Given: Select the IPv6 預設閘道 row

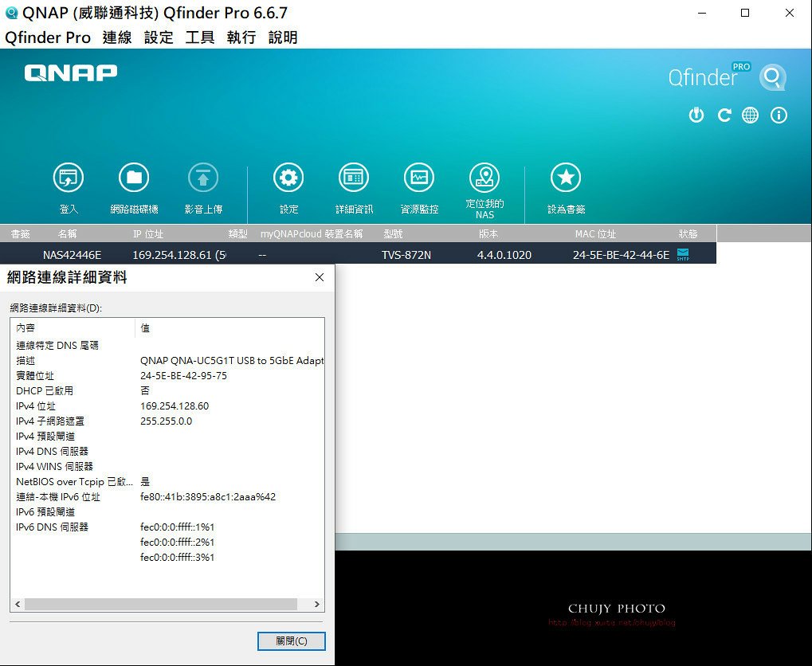Looking at the screenshot, I should (167, 511).
